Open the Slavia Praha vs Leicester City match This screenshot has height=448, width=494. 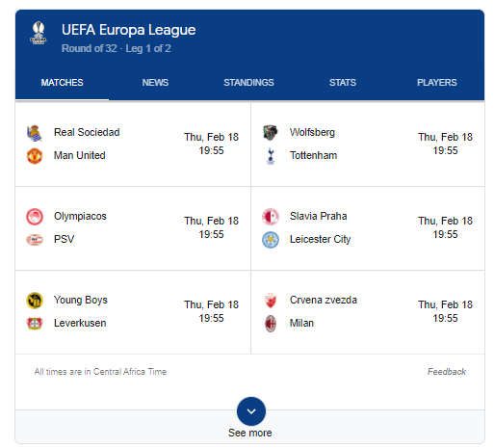(368, 228)
